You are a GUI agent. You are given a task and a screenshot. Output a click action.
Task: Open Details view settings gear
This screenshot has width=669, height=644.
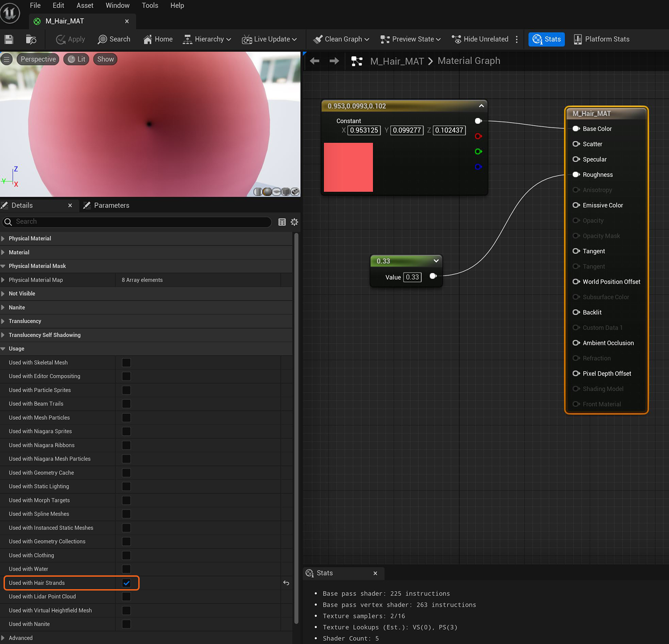pos(294,222)
